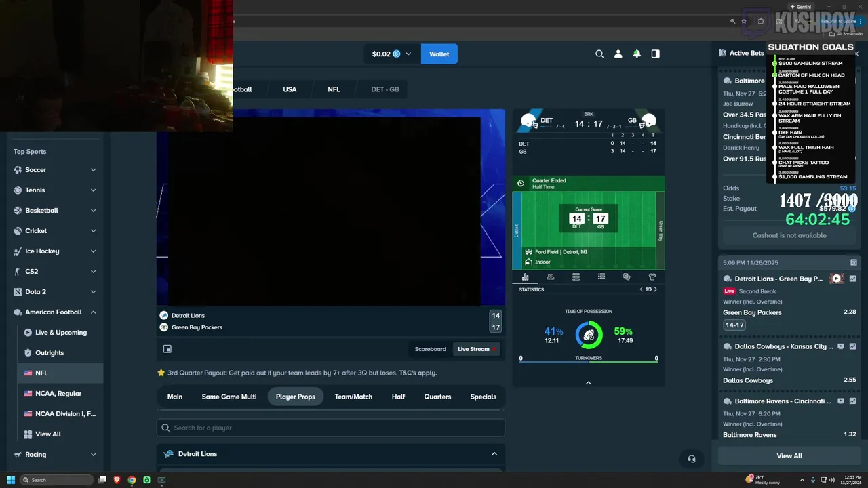Open the user account profile icon
The height and width of the screenshot is (488, 868).
[618, 54]
